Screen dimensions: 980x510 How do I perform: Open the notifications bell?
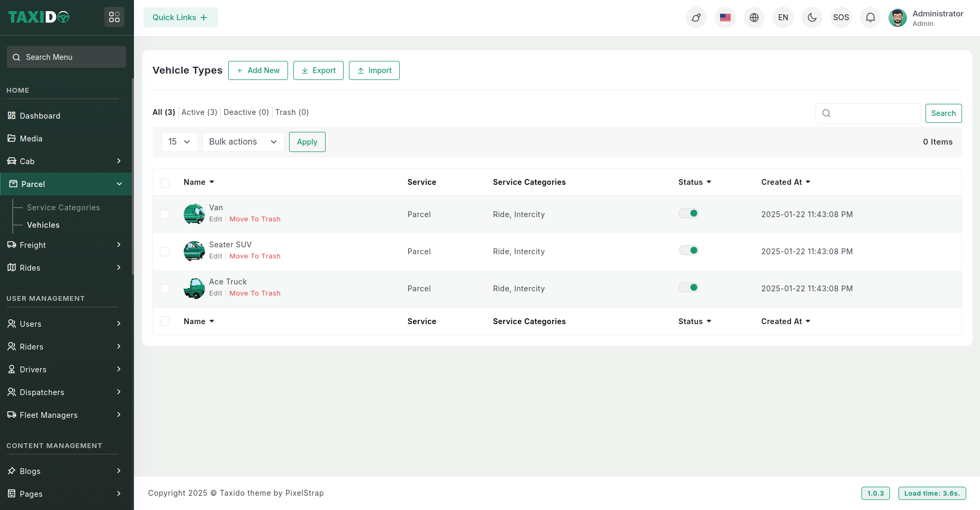click(870, 17)
